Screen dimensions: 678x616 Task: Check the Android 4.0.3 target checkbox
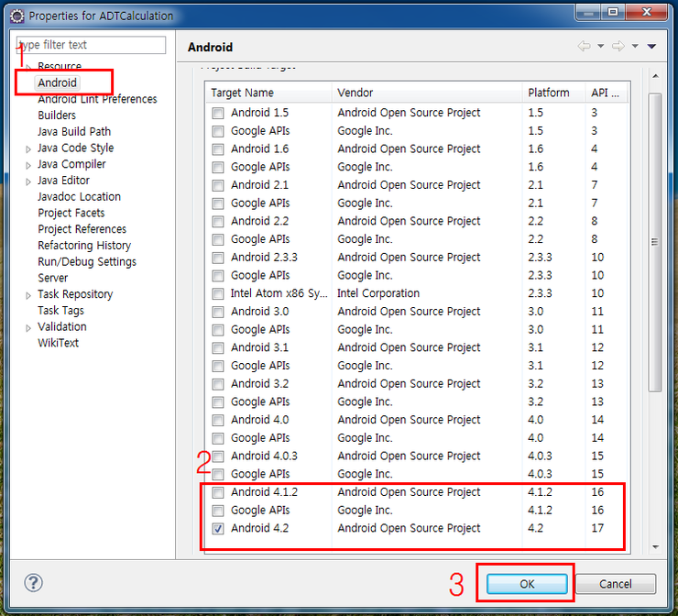click(218, 456)
